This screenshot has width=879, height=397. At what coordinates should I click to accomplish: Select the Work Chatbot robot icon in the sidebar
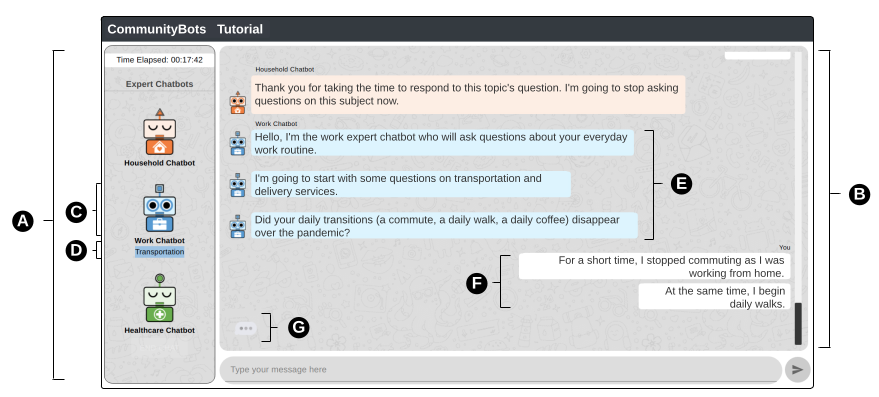[x=160, y=208]
